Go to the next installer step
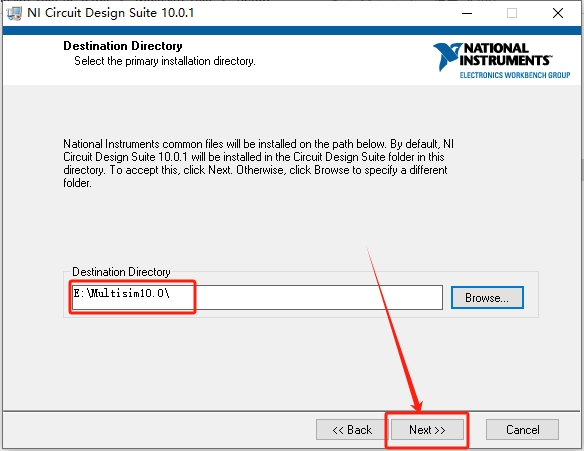This screenshot has width=584, height=451. (x=427, y=430)
